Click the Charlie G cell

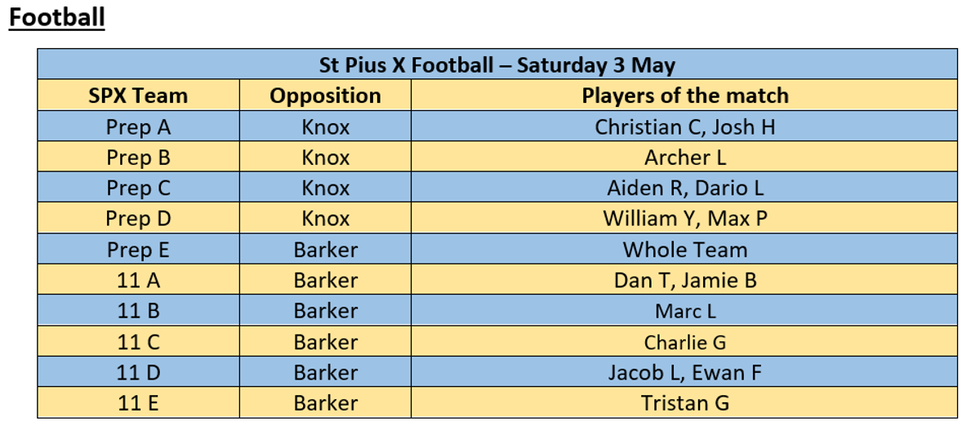tap(684, 342)
